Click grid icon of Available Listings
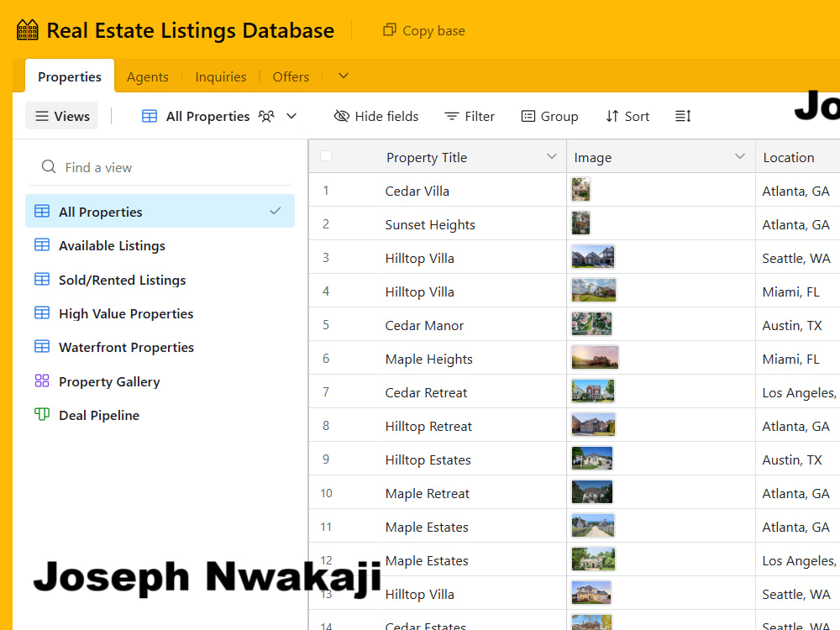Screen dimensions: 840x630 pos(42,244)
